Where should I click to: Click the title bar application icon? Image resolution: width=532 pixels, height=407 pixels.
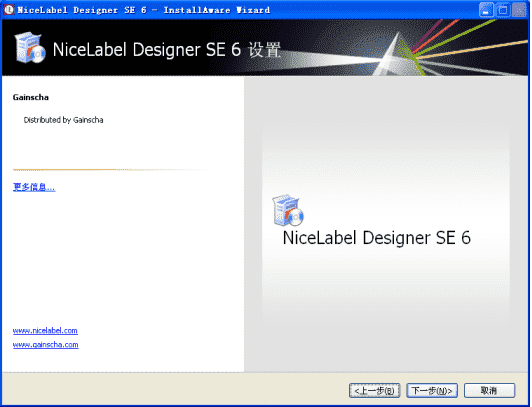[x=9, y=9]
